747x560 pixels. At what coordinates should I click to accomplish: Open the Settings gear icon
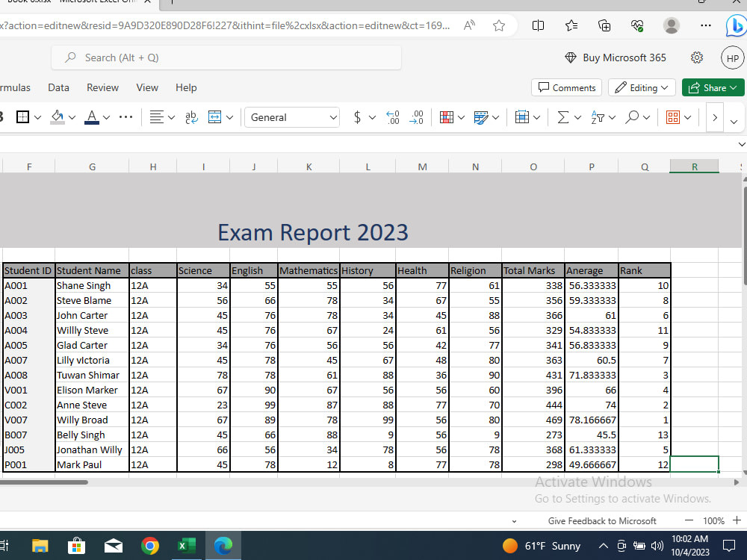[x=696, y=57]
